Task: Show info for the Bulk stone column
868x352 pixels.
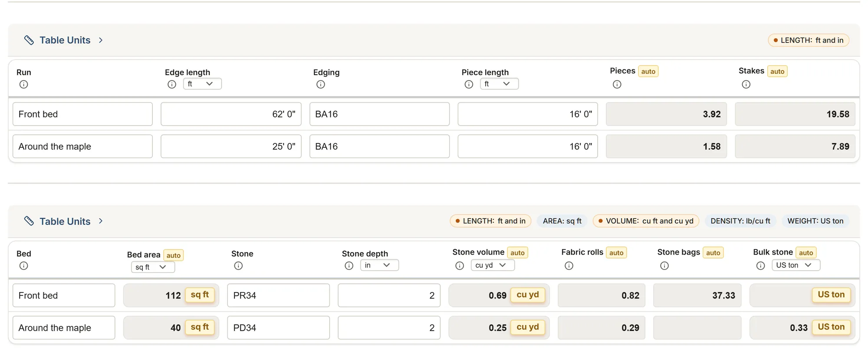Action: (761, 266)
